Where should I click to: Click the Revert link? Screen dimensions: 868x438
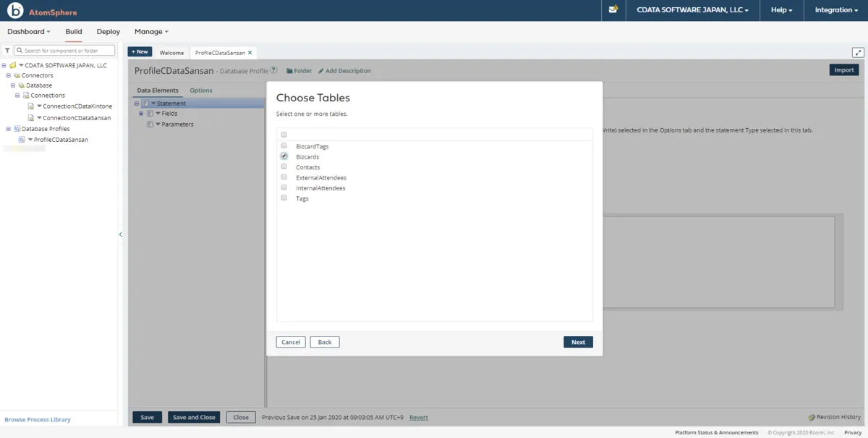point(418,417)
